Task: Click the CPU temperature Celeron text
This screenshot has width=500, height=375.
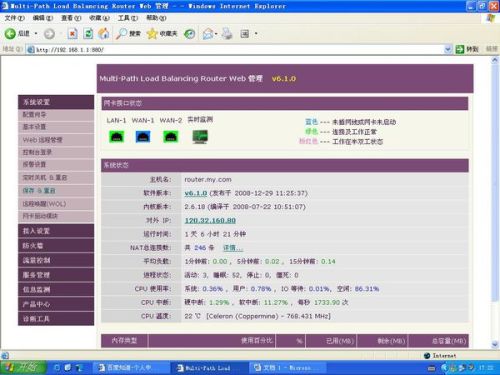Action: click(x=268, y=316)
